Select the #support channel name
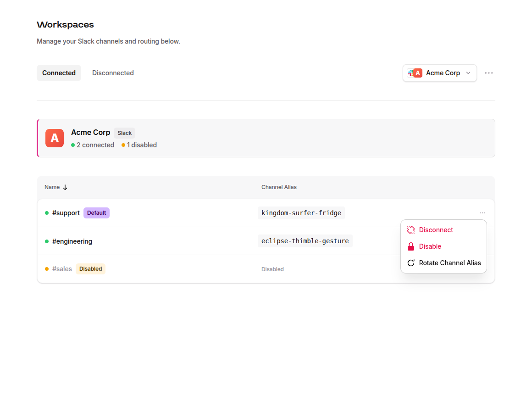Viewport: 532px width, 413px height. point(66,213)
